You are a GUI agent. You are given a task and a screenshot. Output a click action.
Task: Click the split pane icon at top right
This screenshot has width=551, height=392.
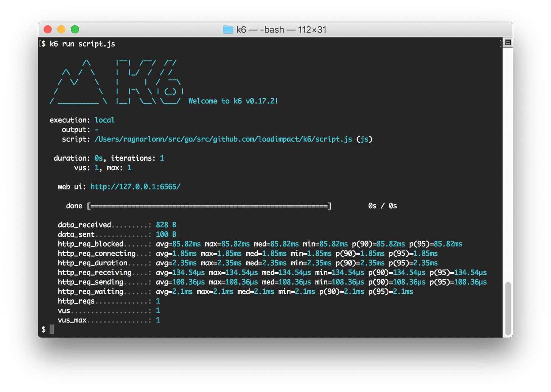tap(508, 43)
